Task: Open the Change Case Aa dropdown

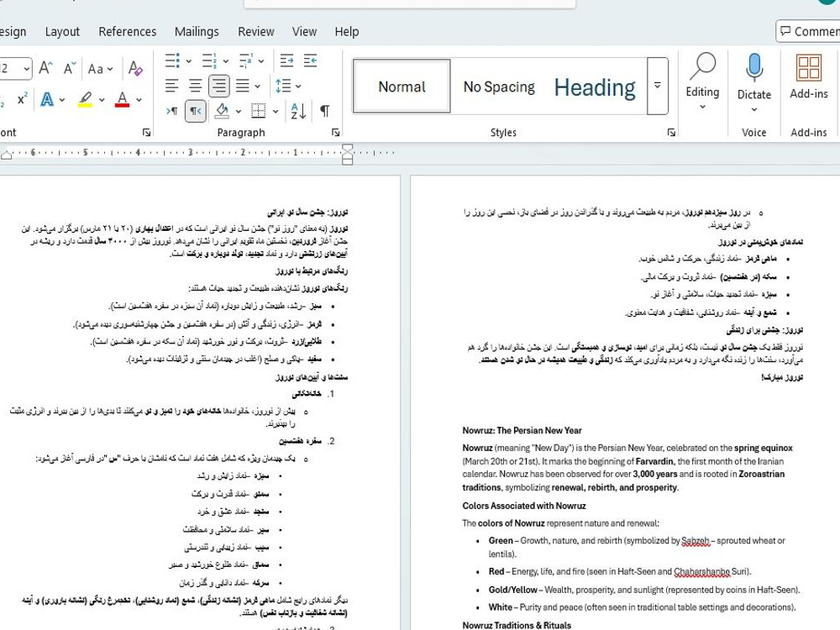Action: tap(100, 69)
